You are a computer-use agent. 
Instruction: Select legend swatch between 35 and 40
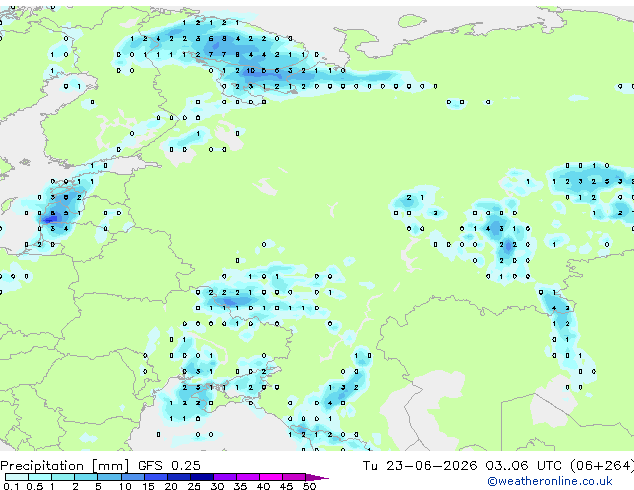click(248, 477)
